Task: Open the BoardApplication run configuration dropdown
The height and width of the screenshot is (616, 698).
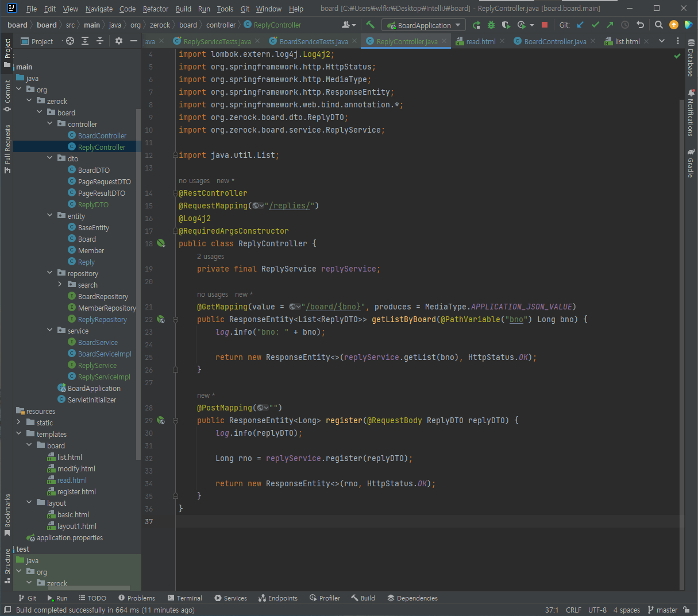Action: tap(423, 25)
